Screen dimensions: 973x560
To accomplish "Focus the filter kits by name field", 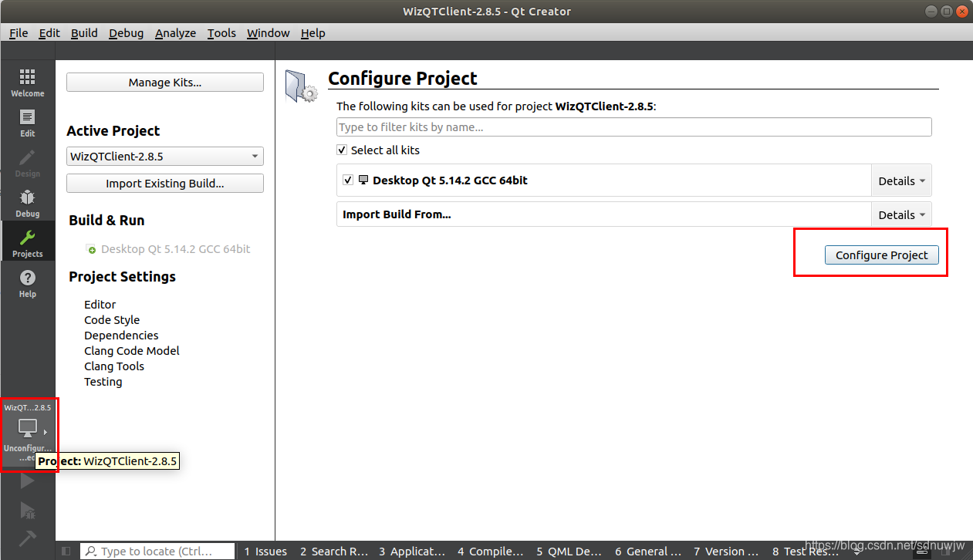I will 634,127.
